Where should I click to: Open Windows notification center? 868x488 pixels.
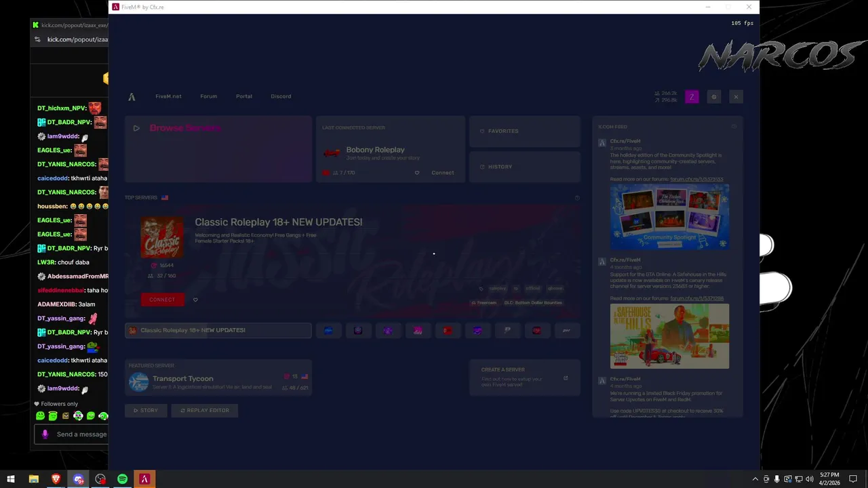point(853,479)
